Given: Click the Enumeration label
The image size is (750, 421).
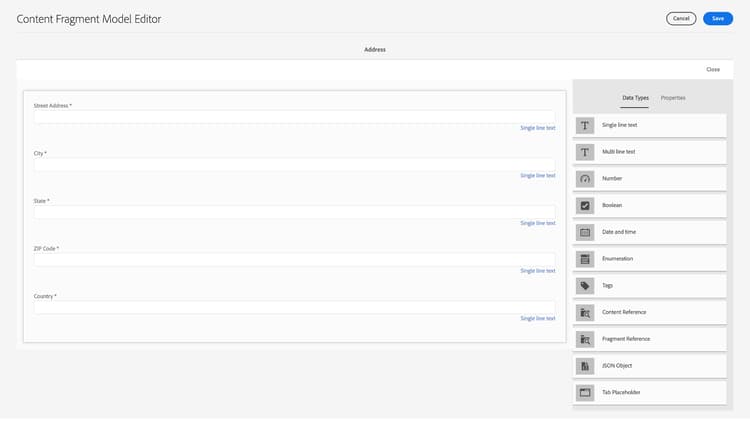Looking at the screenshot, I should [x=617, y=259].
